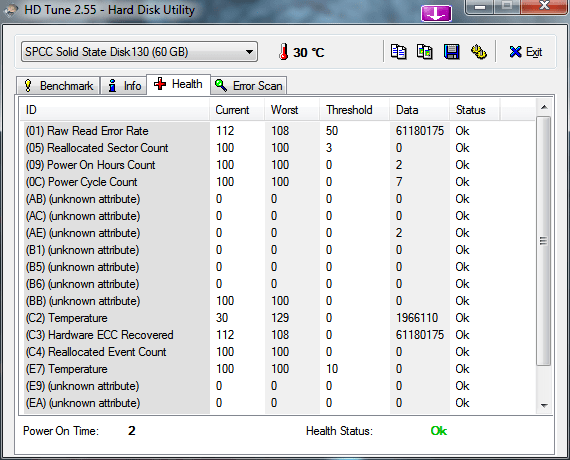This screenshot has height=460, width=570.
Task: Switch to the Benchmark tab
Action: 58,86
